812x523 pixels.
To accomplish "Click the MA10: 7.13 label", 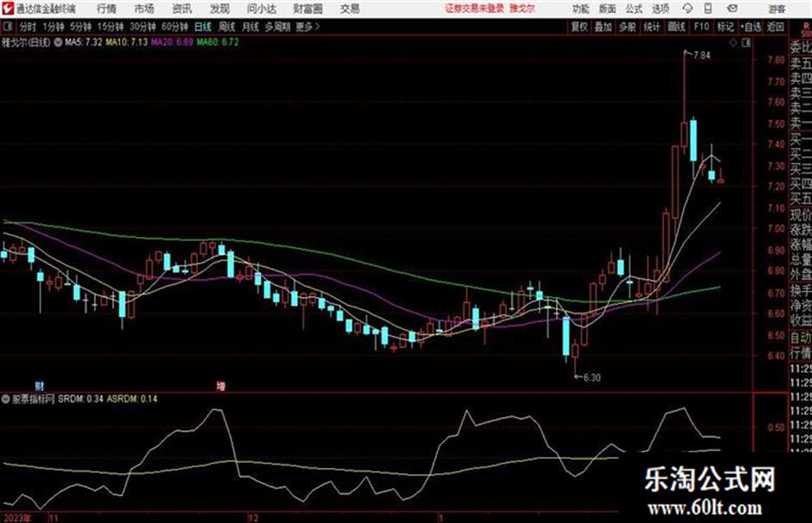I will (x=126, y=42).
